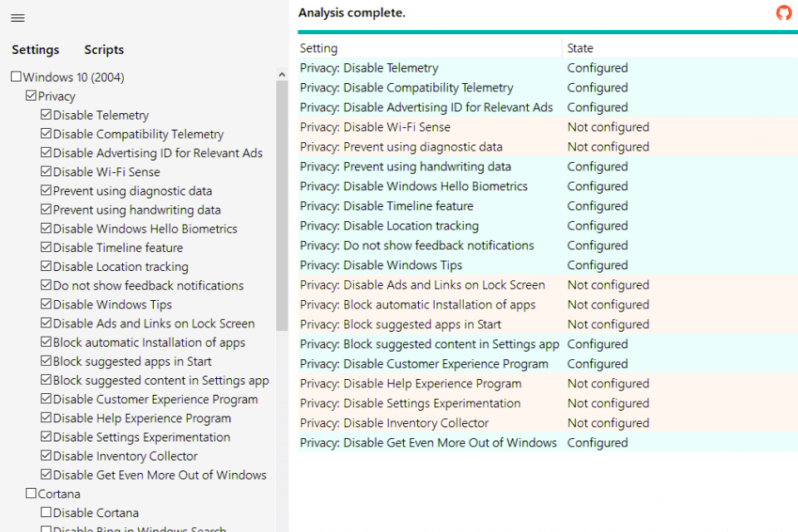Uncheck Disable Location tracking checkbox
Screen dimensions: 798x532
click(47, 266)
